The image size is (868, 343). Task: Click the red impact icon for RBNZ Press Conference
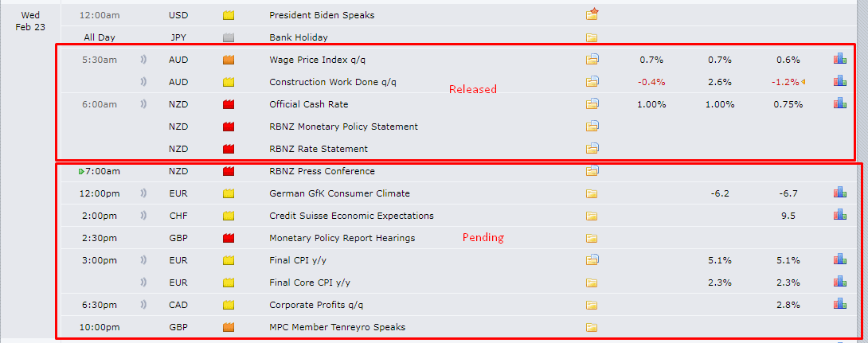click(x=228, y=172)
